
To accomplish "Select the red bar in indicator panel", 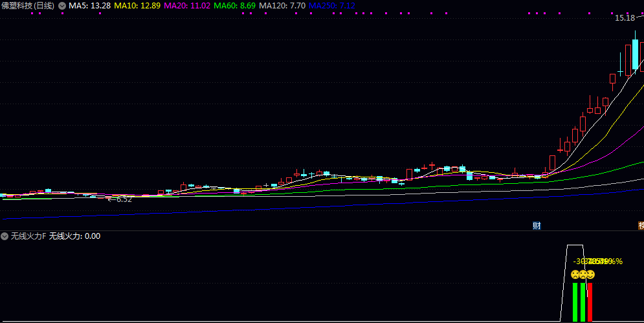I will click(x=590, y=302).
